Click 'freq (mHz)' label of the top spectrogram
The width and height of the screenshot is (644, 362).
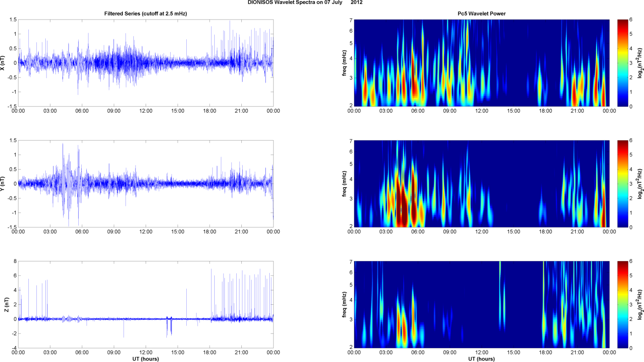344,63
